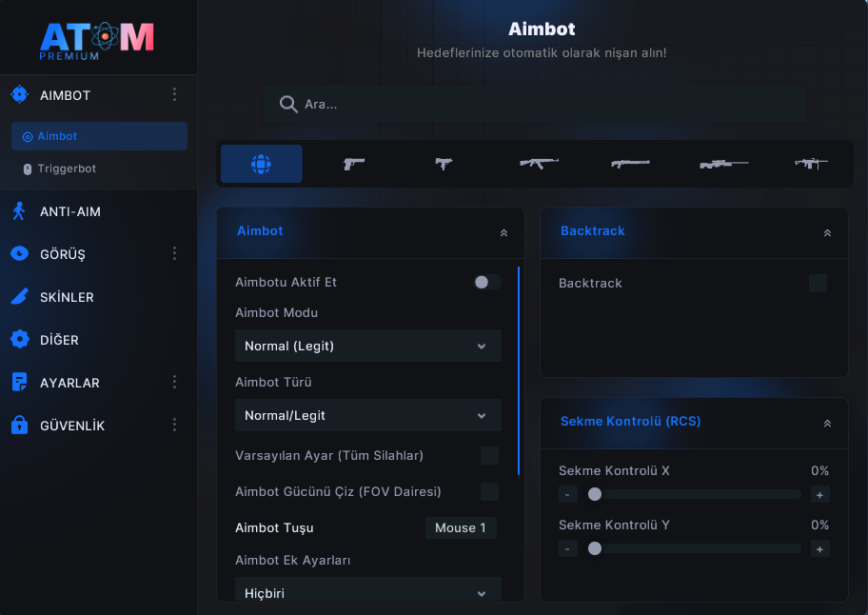Open the Aimbot Modu dropdown

[368, 346]
